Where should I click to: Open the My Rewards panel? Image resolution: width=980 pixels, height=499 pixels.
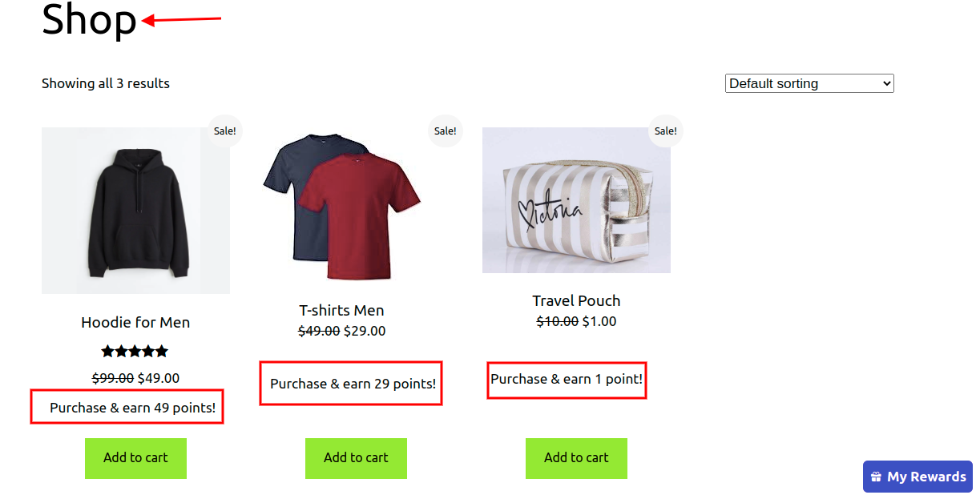click(917, 476)
